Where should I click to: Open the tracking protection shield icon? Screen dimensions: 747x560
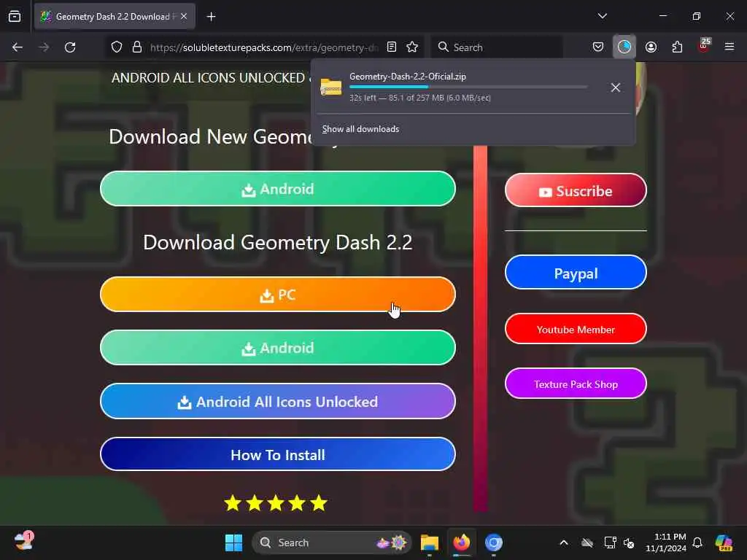[x=117, y=47]
